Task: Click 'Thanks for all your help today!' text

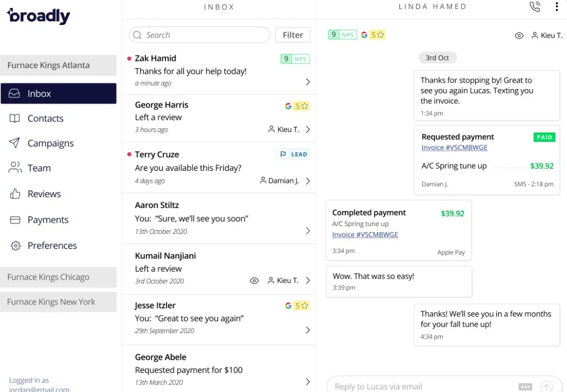Action: coord(191,71)
